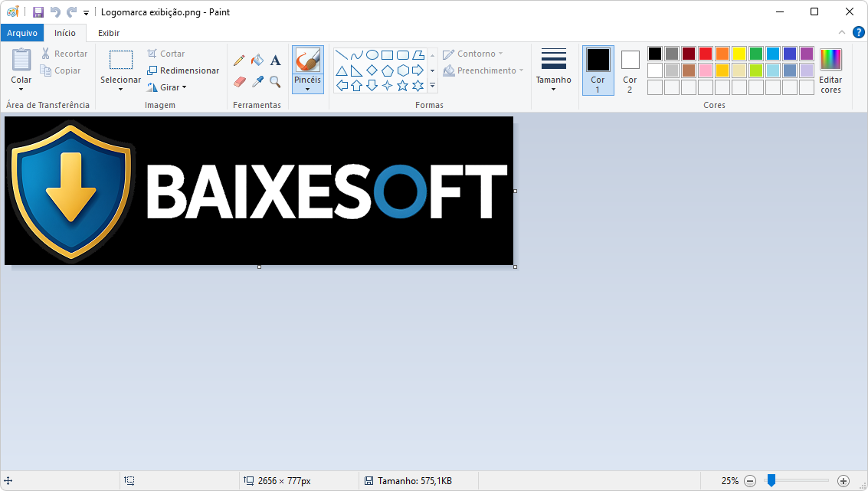This screenshot has height=491, width=868.
Task: Click the Copiar copy button
Action: click(61, 70)
